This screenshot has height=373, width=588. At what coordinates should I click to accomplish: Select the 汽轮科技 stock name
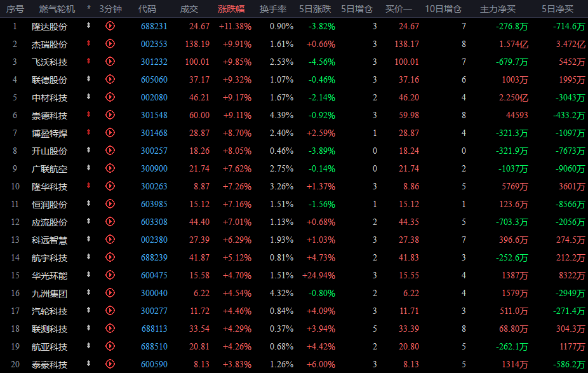coord(50,311)
